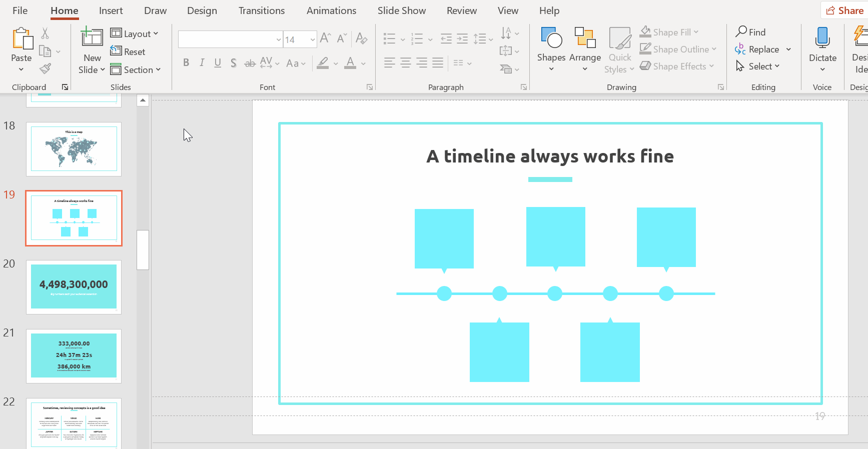Expand the Section dropdown menu
The width and height of the screenshot is (868, 449).
tap(136, 70)
